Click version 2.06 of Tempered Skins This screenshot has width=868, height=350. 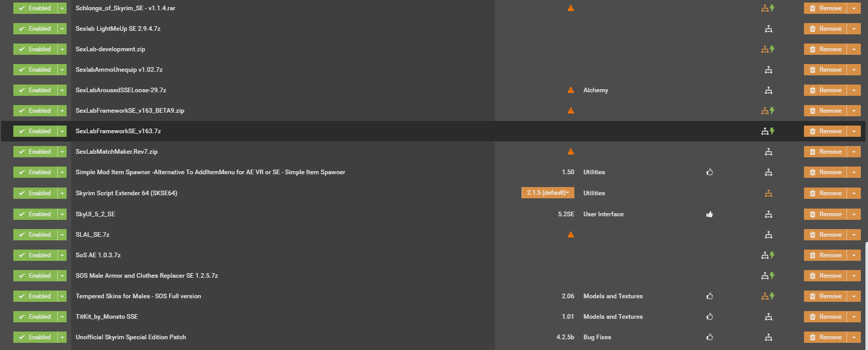tap(568, 296)
